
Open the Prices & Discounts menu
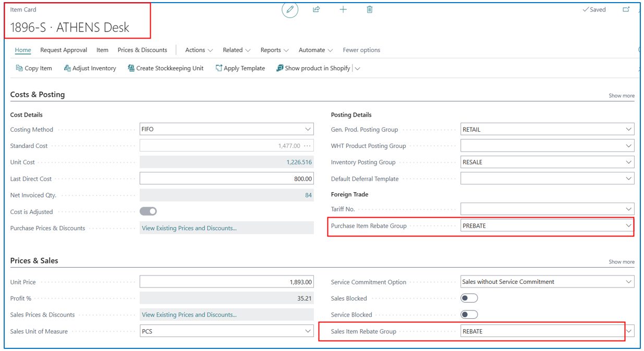click(142, 50)
